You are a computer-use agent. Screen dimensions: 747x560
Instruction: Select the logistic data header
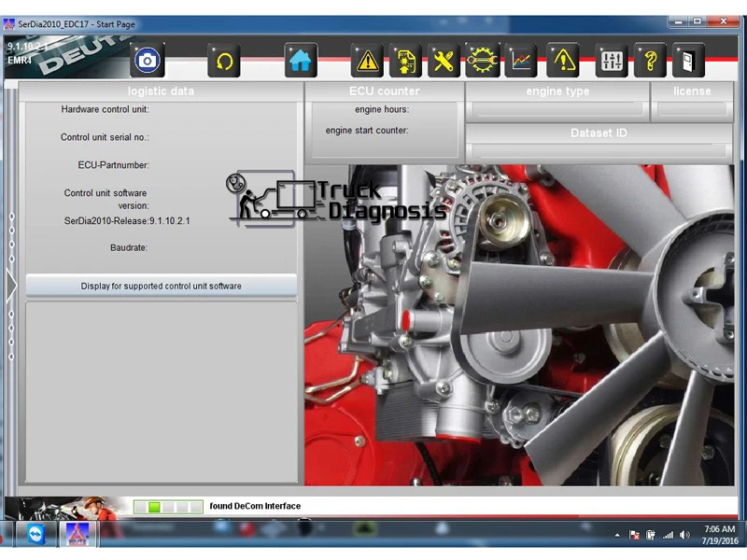[x=160, y=91]
